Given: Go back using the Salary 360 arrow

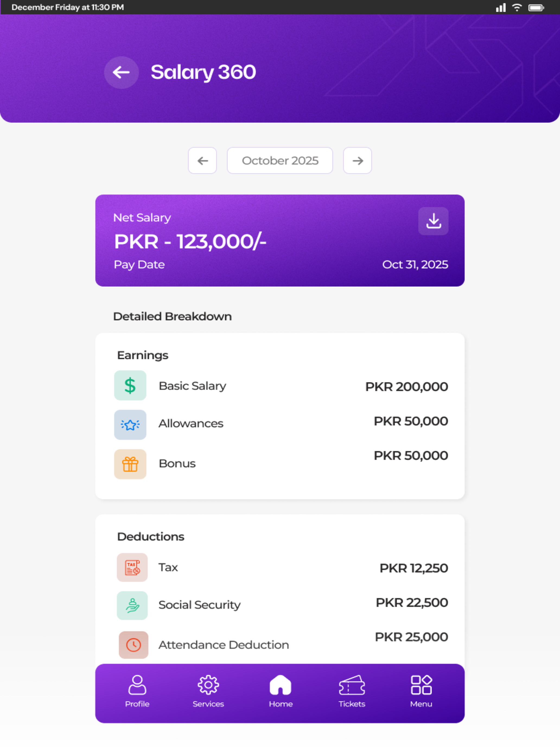Looking at the screenshot, I should [121, 72].
